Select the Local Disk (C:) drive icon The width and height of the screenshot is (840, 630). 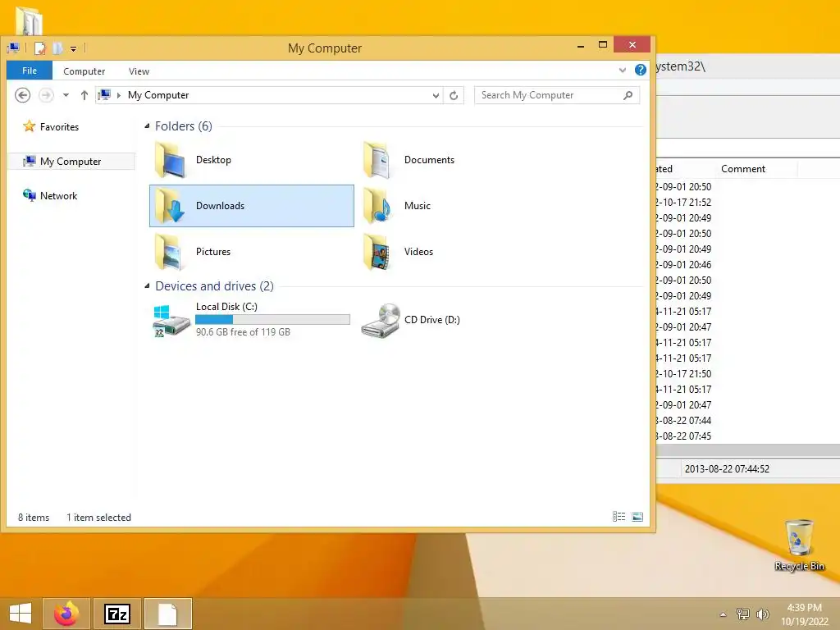pyautogui.click(x=171, y=320)
